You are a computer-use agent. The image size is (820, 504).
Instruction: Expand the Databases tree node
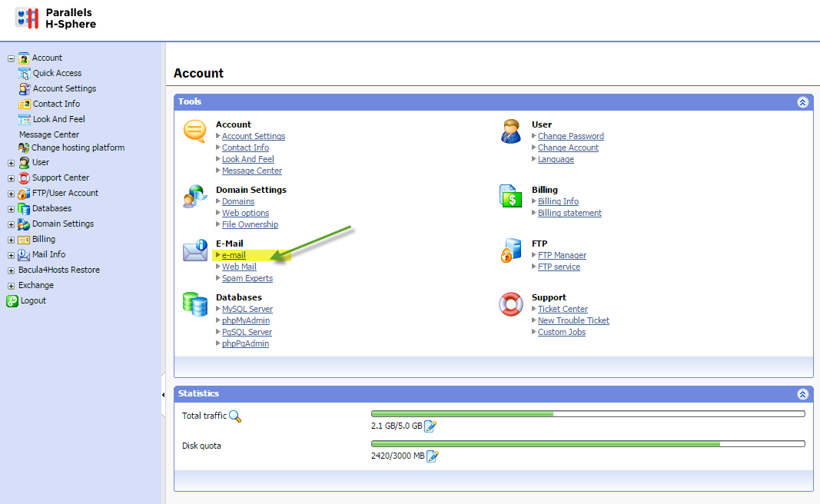[x=11, y=209]
